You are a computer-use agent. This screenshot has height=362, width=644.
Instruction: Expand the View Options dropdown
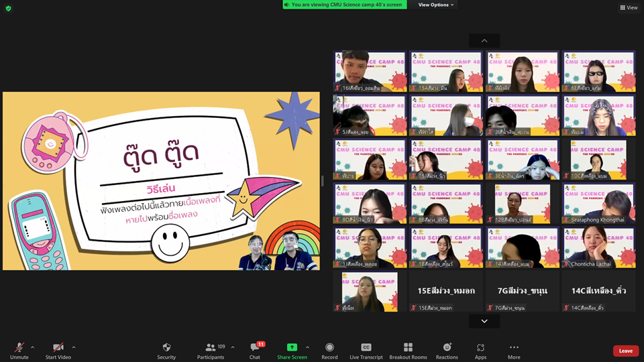click(x=436, y=5)
